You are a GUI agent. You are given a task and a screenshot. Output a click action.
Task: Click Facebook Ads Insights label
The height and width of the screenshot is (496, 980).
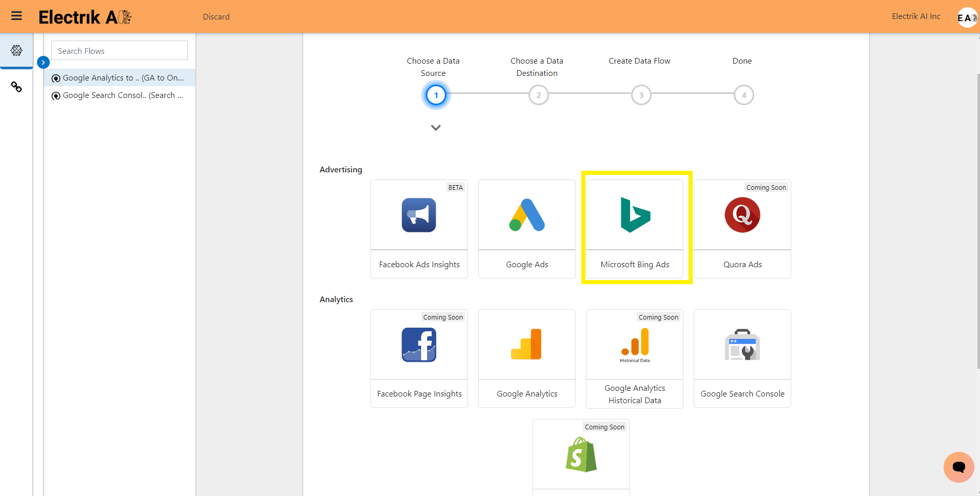(419, 265)
